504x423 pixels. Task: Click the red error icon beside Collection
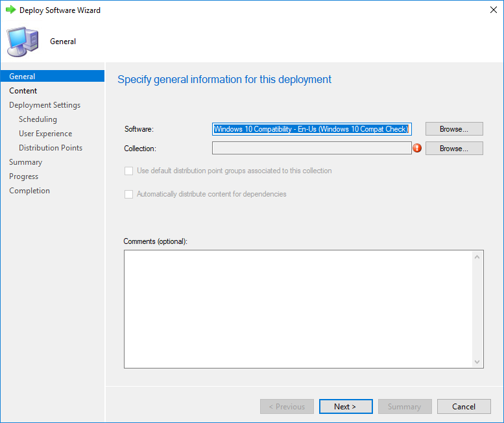click(x=417, y=148)
